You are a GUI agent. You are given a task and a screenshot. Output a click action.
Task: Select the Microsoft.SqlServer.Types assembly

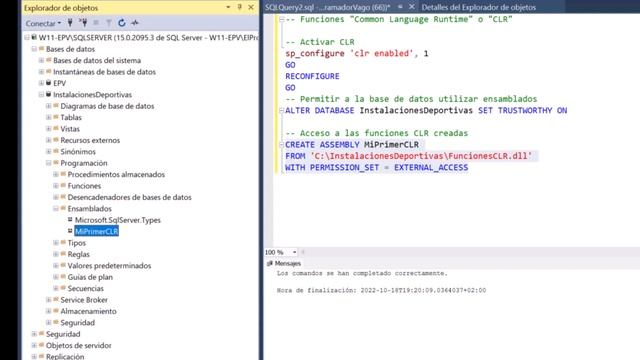pos(118,220)
